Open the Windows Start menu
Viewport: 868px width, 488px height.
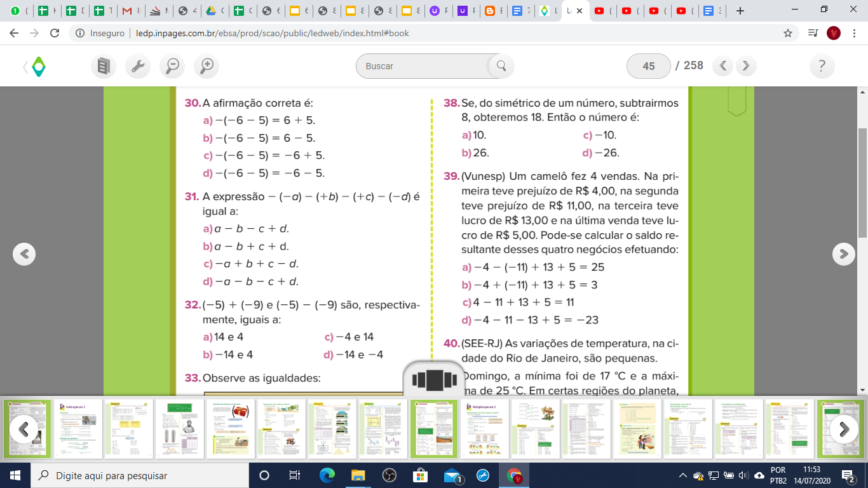click(15, 475)
